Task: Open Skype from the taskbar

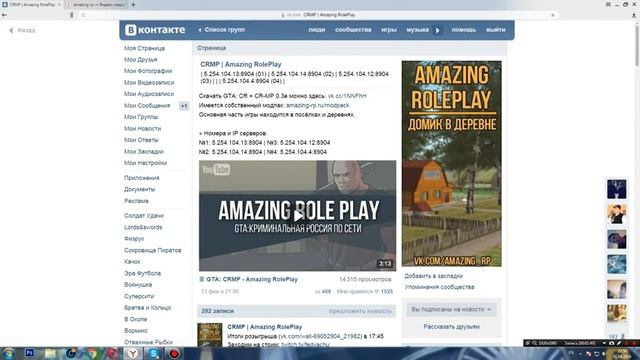Action: [153, 353]
